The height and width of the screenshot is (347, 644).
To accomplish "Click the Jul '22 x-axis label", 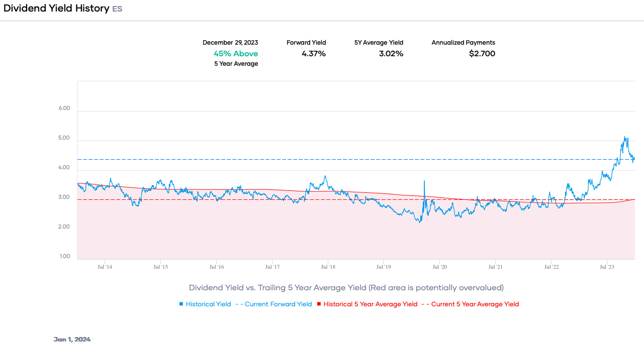I will pos(551,267).
